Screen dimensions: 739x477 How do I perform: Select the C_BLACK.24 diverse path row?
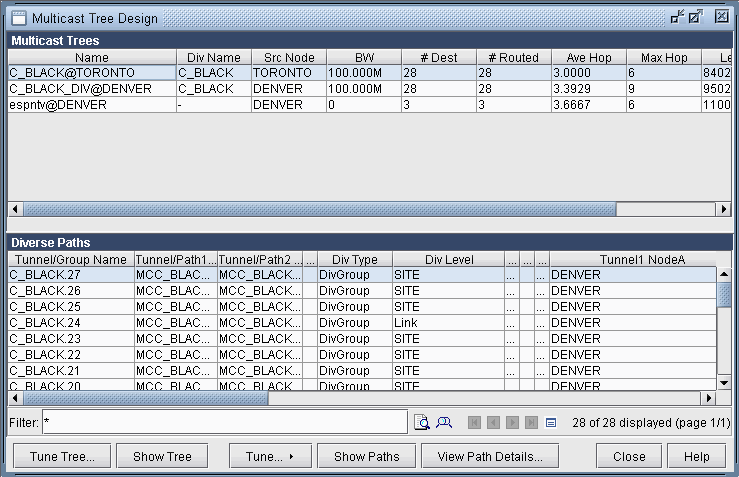(70, 323)
